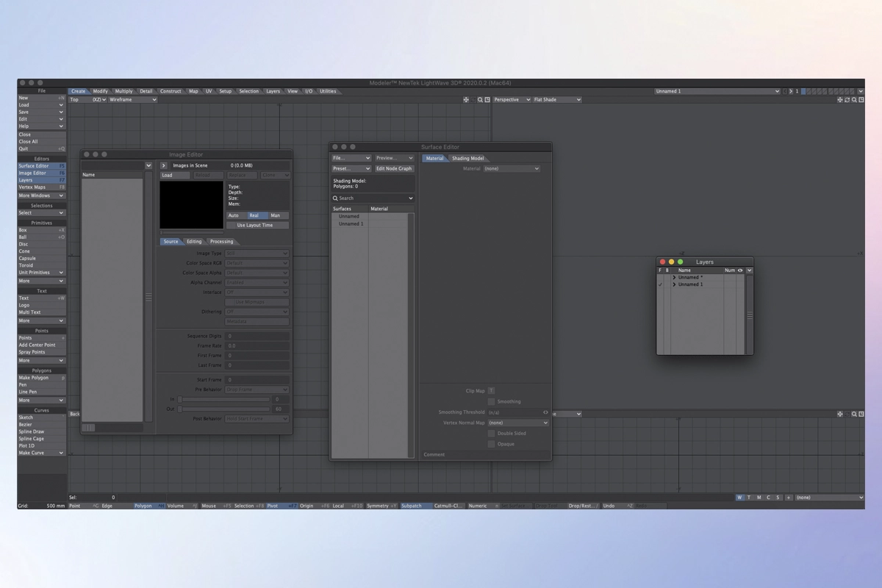
Task: Expand the Unnamed 1 layer entry
Action: click(x=675, y=284)
